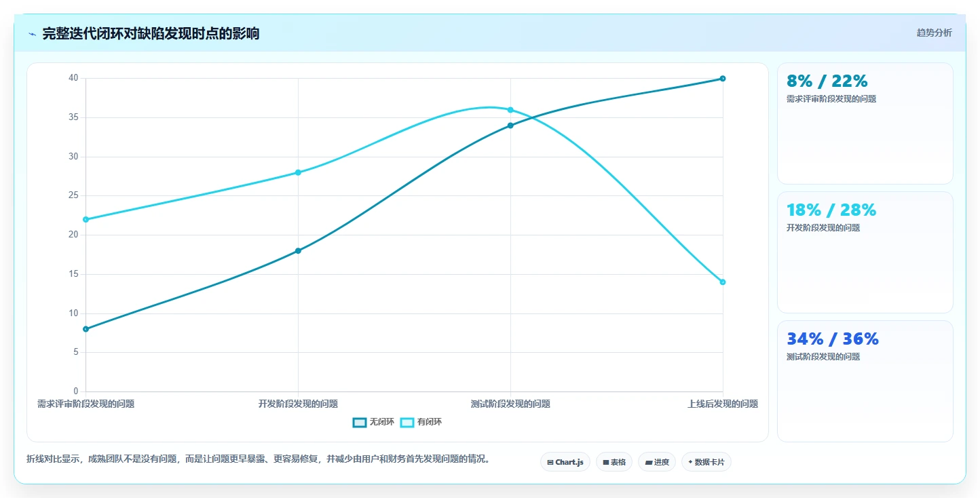Click the 无闭环 data point at 40

(x=723, y=79)
